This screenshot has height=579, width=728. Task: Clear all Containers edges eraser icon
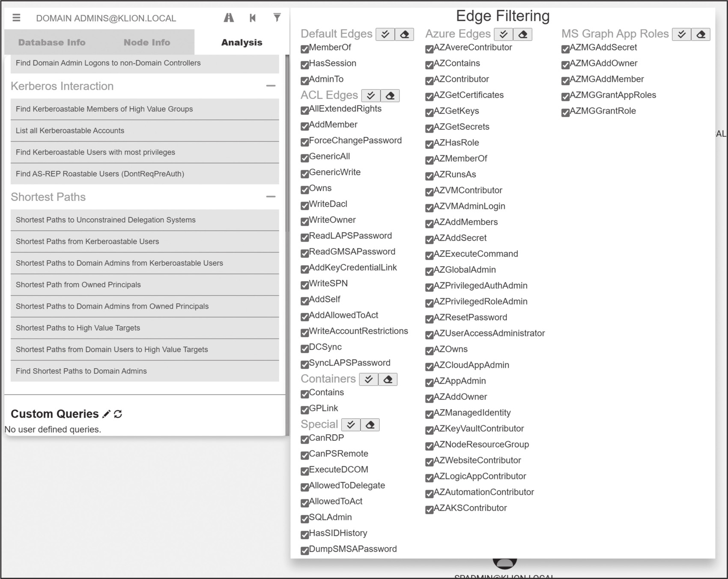tap(388, 379)
